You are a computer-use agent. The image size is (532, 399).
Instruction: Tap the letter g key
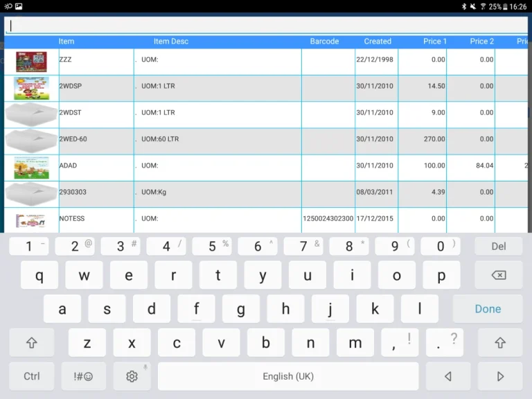click(241, 309)
